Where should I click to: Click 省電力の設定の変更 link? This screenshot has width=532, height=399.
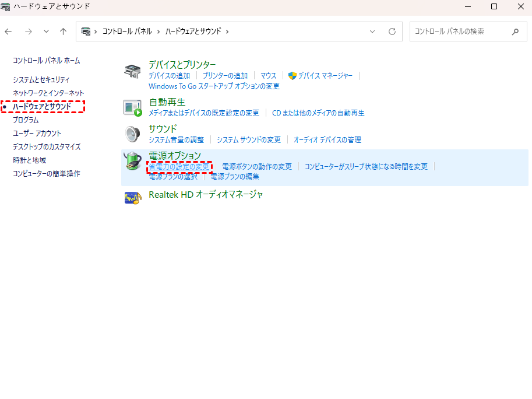click(x=179, y=166)
